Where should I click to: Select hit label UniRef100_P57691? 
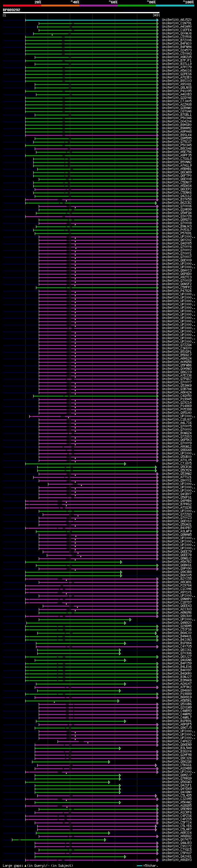[177, 233]
